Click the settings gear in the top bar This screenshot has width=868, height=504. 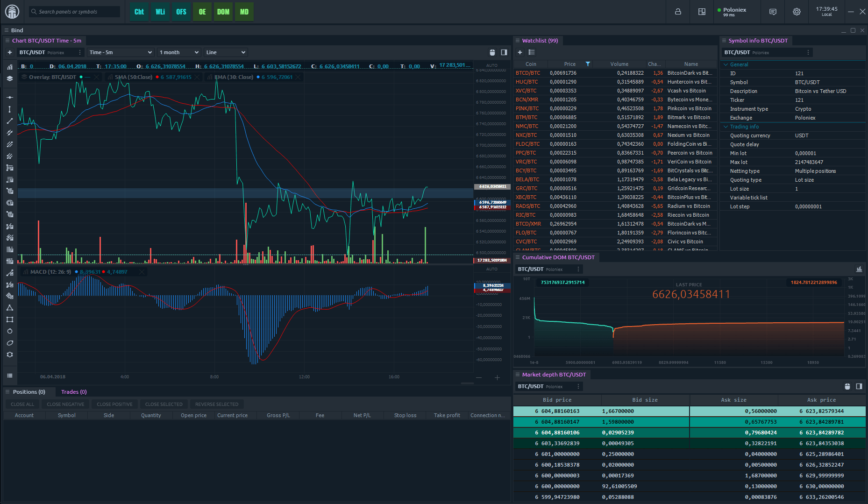click(797, 12)
